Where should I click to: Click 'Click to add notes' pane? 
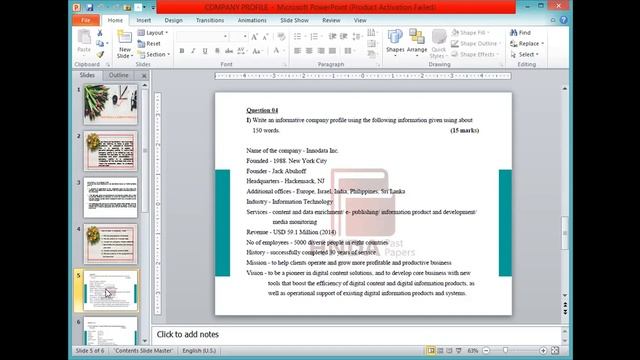pos(357,335)
